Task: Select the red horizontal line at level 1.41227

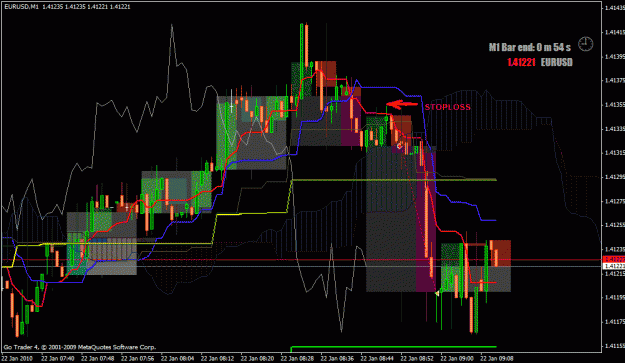Action: click(x=301, y=259)
